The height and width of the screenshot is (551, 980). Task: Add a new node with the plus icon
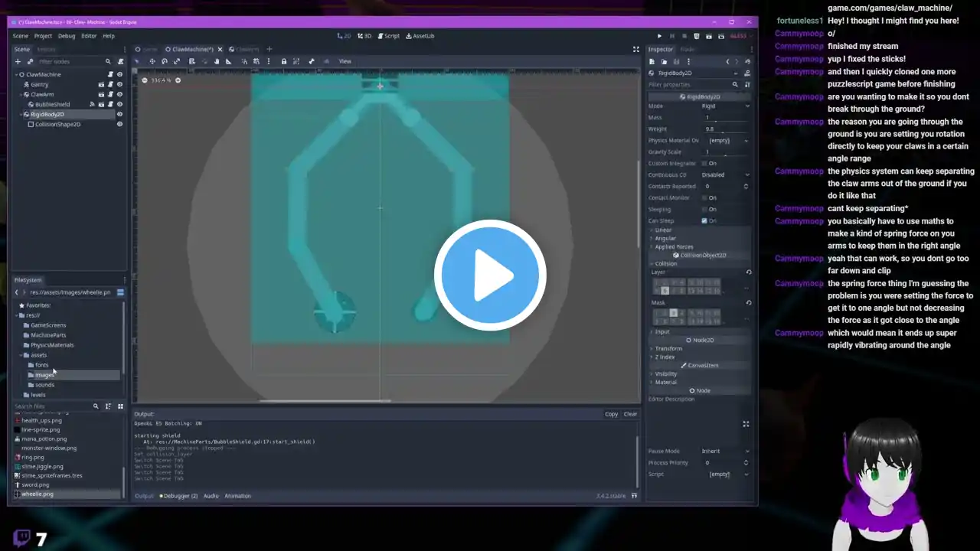(x=18, y=61)
